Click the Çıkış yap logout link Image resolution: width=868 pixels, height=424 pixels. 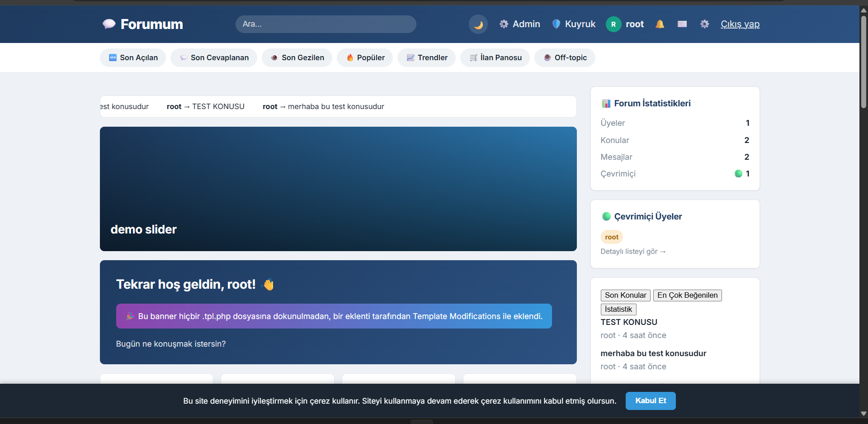[740, 24]
